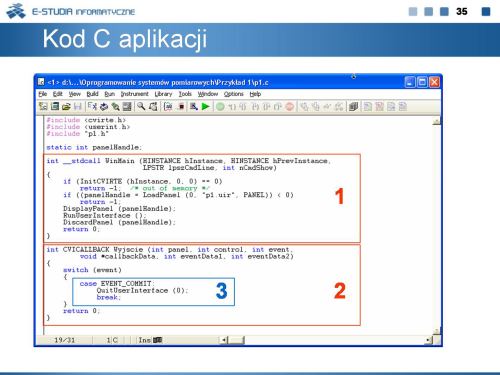
Task: Click the red stop sign Terminate icon
Action: click(290, 107)
